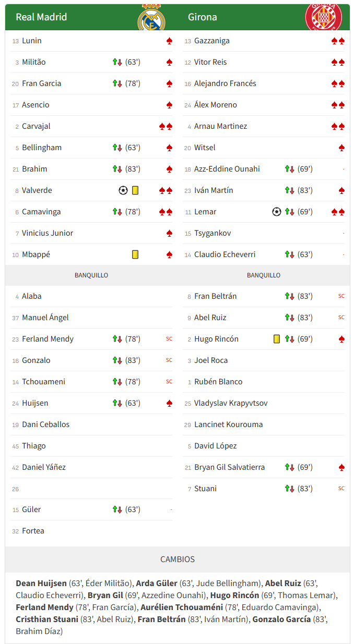This screenshot has width=354, height=644.
Task: Click Valverde's yellow card icon
Action: pos(135,190)
